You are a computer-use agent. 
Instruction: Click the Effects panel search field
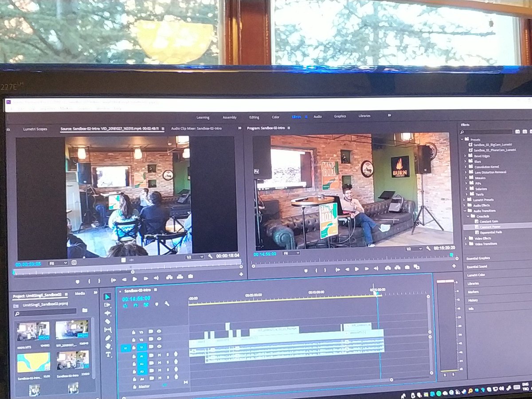[x=487, y=132]
